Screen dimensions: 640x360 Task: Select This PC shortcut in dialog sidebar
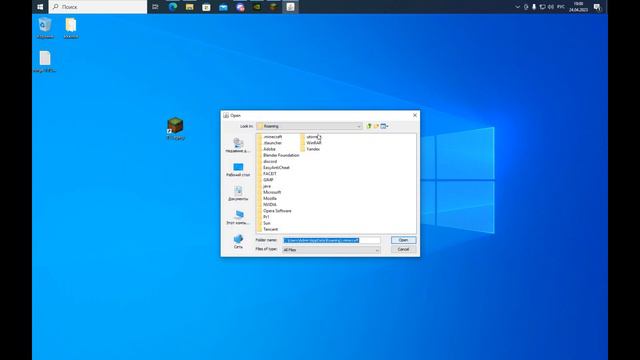(238, 218)
